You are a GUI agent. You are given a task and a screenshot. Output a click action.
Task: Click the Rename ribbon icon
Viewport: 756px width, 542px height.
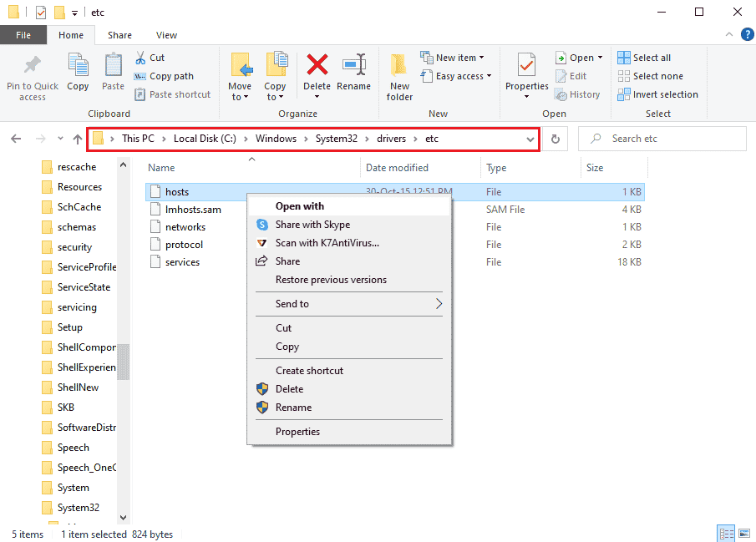354,65
